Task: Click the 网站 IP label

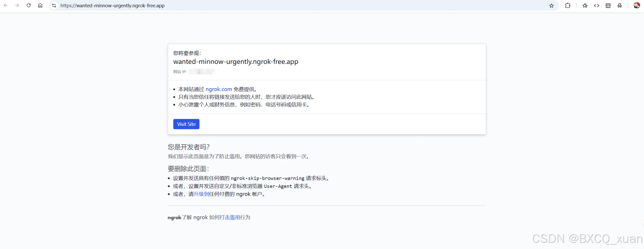Action: tap(180, 72)
